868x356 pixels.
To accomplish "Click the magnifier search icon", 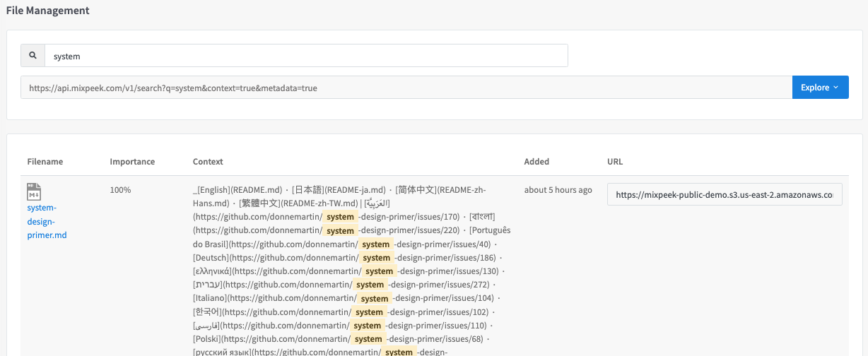I will point(33,56).
